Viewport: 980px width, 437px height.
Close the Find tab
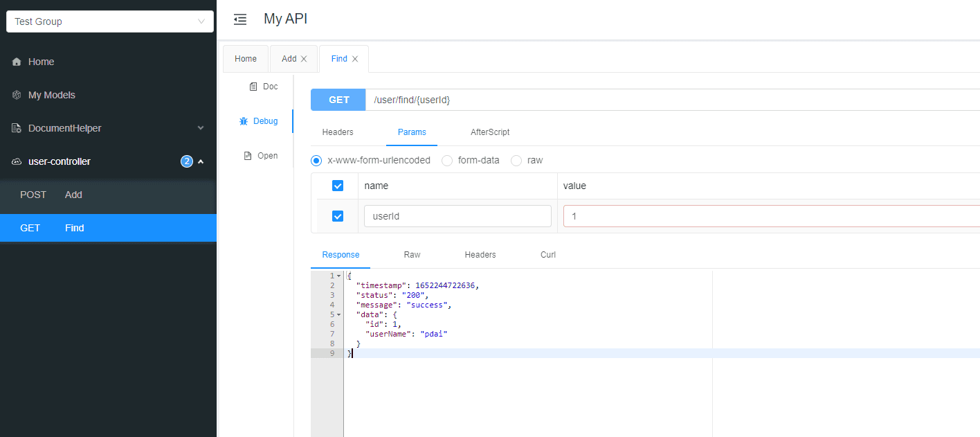coord(355,59)
